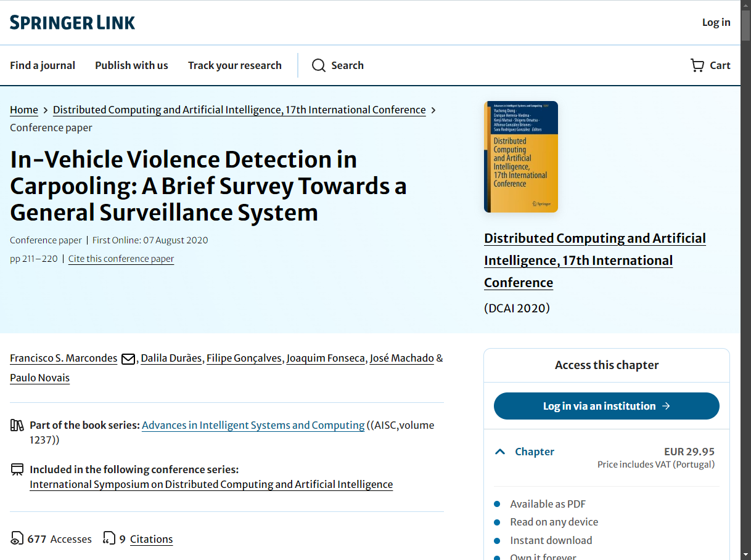Screen dimensions: 751x560
Task: Click the 'Instant download' list item
Action: pyautogui.click(x=551, y=540)
